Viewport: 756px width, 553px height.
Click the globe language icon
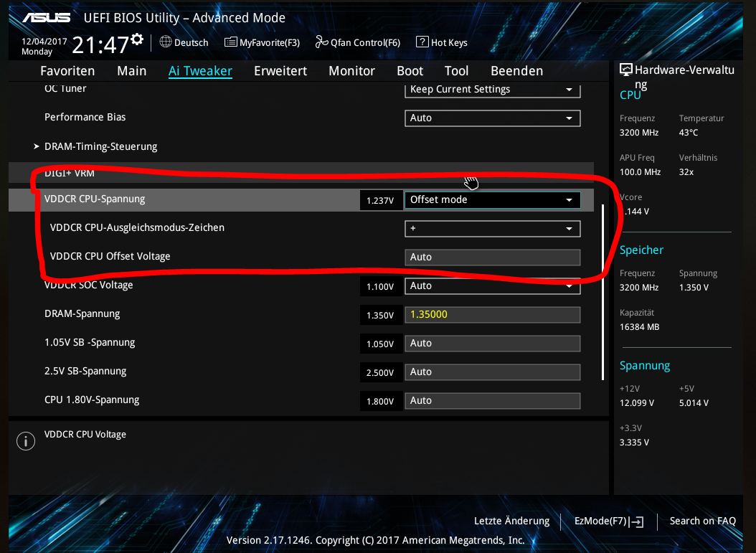166,42
